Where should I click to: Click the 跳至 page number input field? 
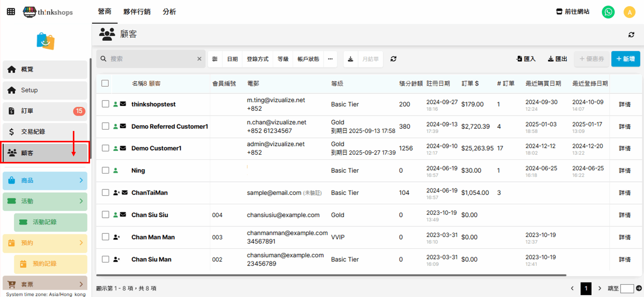tap(627, 288)
